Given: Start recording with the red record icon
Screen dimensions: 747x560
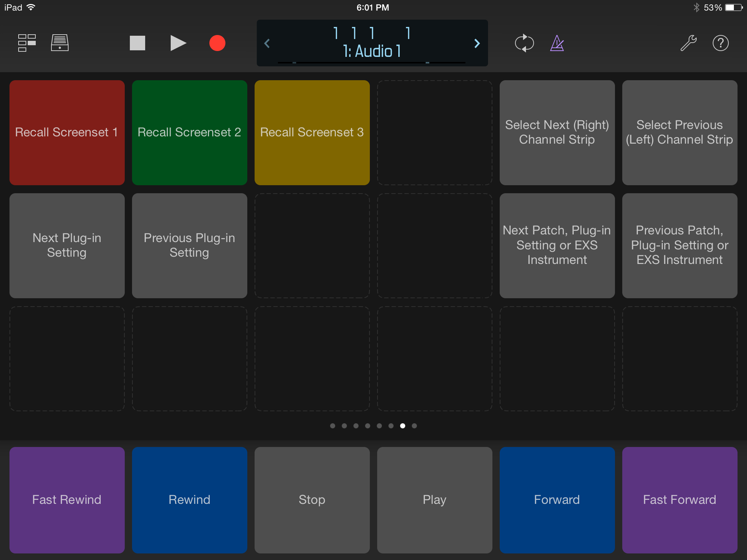Looking at the screenshot, I should pos(217,43).
